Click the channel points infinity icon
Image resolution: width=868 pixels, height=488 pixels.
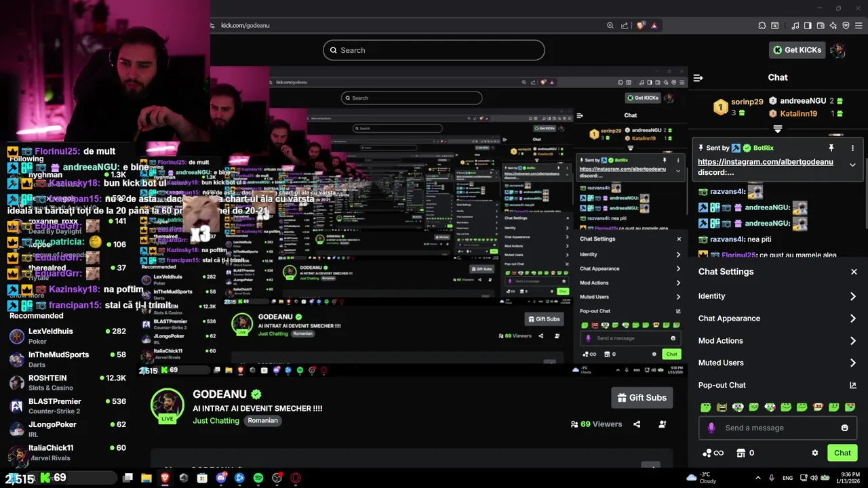(x=713, y=453)
